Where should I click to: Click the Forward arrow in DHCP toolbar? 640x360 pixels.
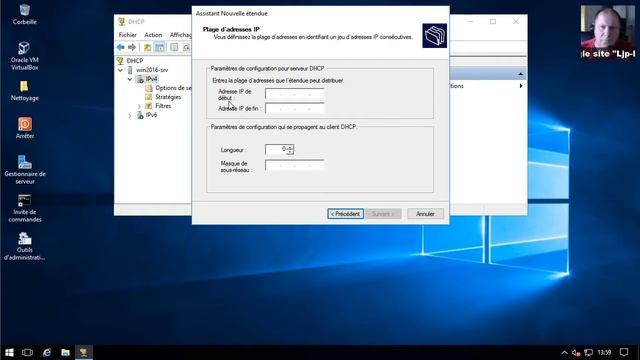pos(131,47)
